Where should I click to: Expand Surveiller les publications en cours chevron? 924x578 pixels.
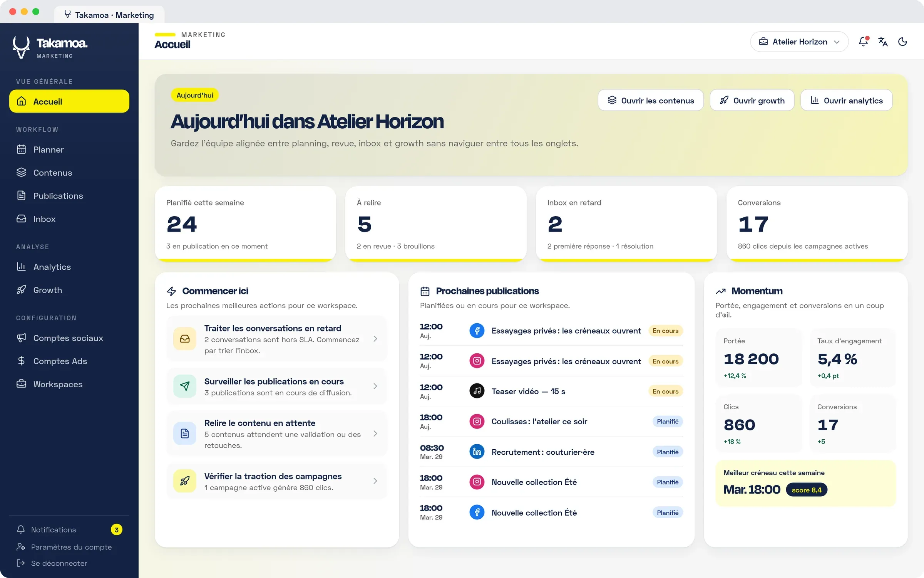375,386
